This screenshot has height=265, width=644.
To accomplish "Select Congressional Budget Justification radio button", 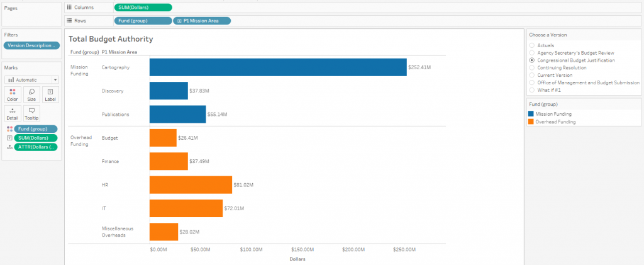I will 532,60.
